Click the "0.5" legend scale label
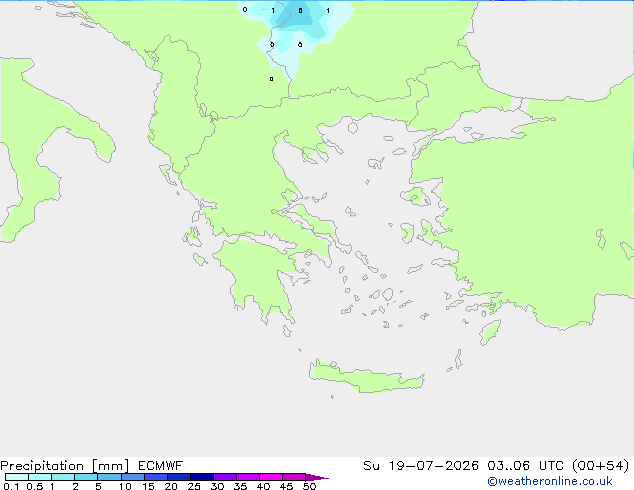 coord(34,486)
